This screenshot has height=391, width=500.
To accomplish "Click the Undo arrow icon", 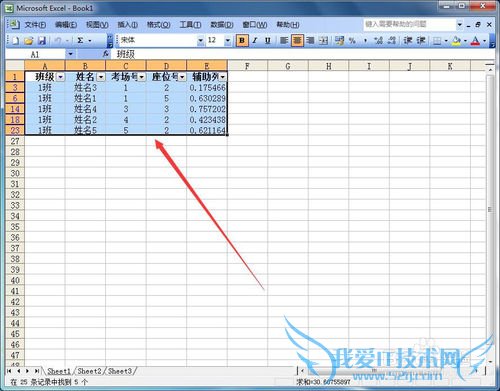I will point(58,41).
